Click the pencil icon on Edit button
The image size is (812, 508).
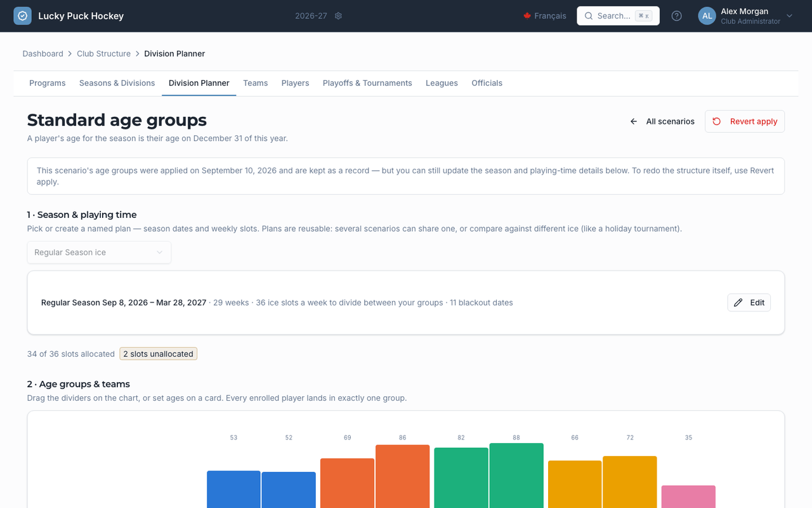pos(738,303)
